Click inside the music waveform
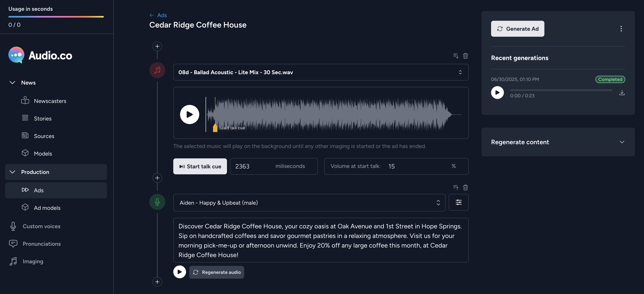The height and width of the screenshot is (294, 644). 334,114
